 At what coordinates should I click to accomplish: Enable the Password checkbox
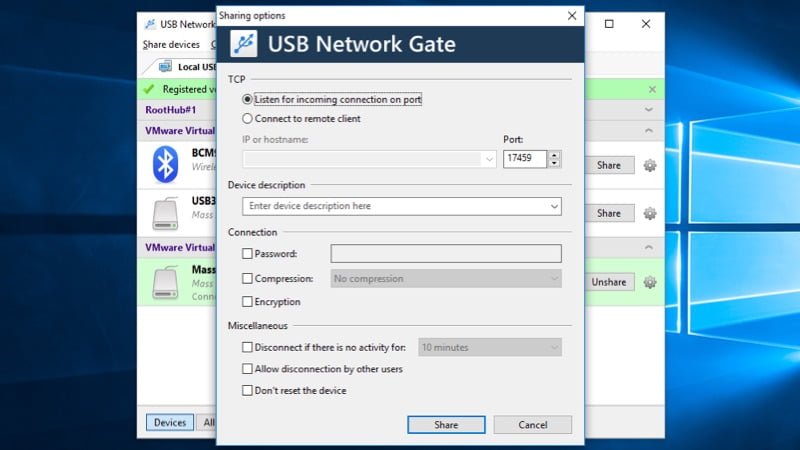coord(247,254)
